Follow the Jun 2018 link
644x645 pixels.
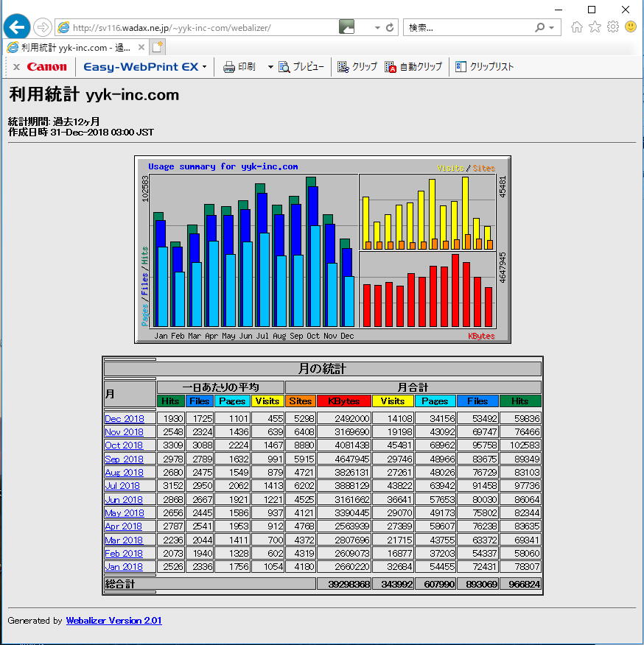coord(124,499)
